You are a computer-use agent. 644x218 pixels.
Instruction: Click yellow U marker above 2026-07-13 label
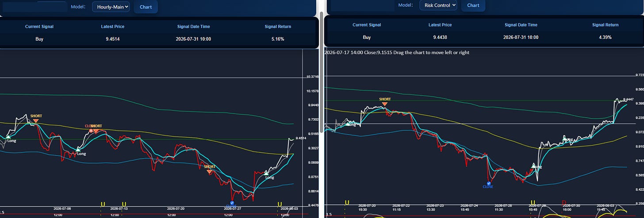click(124, 204)
